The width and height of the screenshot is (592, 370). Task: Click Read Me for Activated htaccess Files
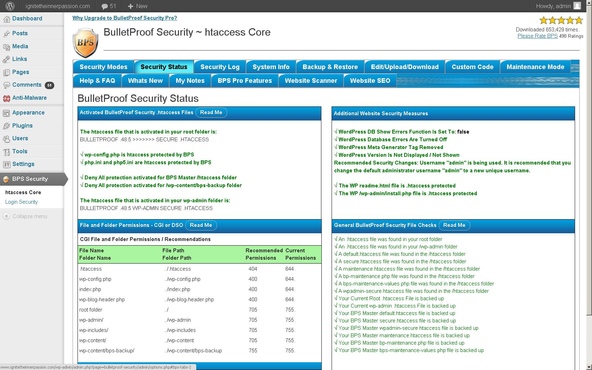click(x=211, y=113)
